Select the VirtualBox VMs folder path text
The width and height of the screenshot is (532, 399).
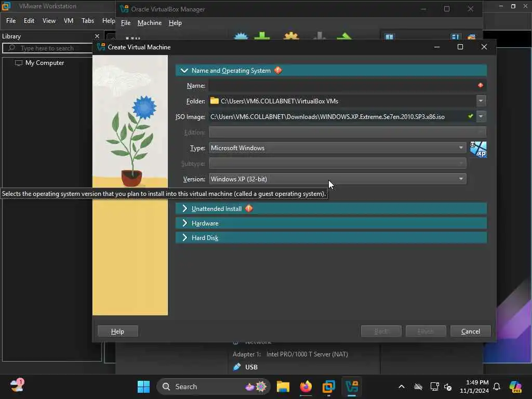(279, 101)
